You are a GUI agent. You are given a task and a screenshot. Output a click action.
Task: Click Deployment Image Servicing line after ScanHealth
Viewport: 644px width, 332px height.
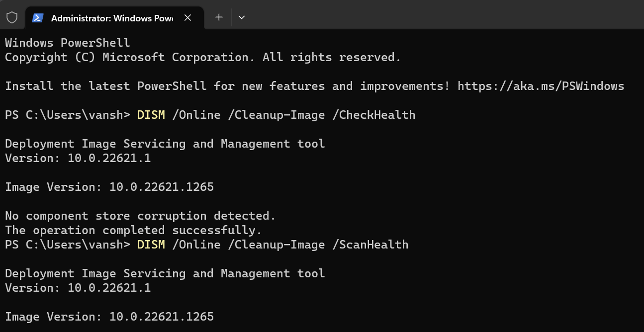point(165,273)
